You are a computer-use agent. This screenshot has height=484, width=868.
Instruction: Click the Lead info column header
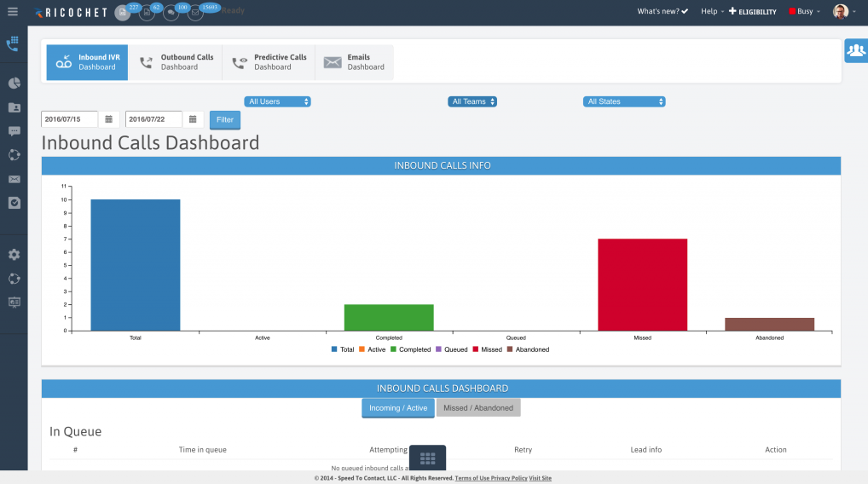(x=646, y=450)
